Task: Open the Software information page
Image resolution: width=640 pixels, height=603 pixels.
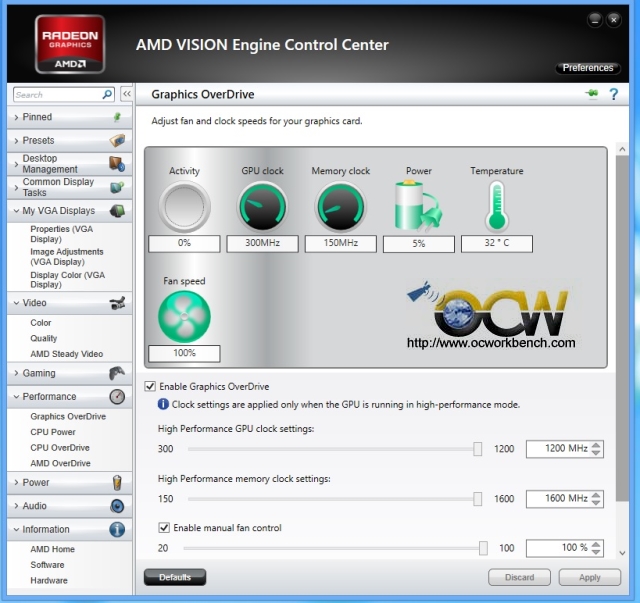Action: pos(47,565)
